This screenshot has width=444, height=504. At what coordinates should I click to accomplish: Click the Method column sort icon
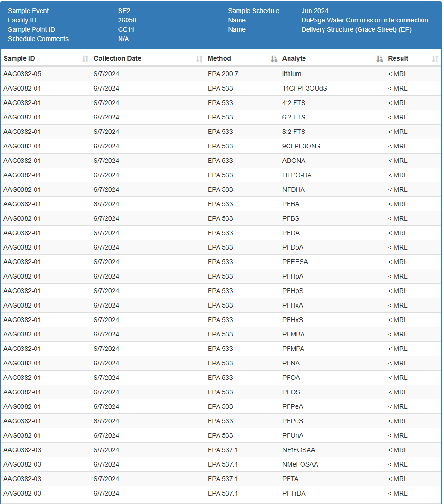[274, 59]
